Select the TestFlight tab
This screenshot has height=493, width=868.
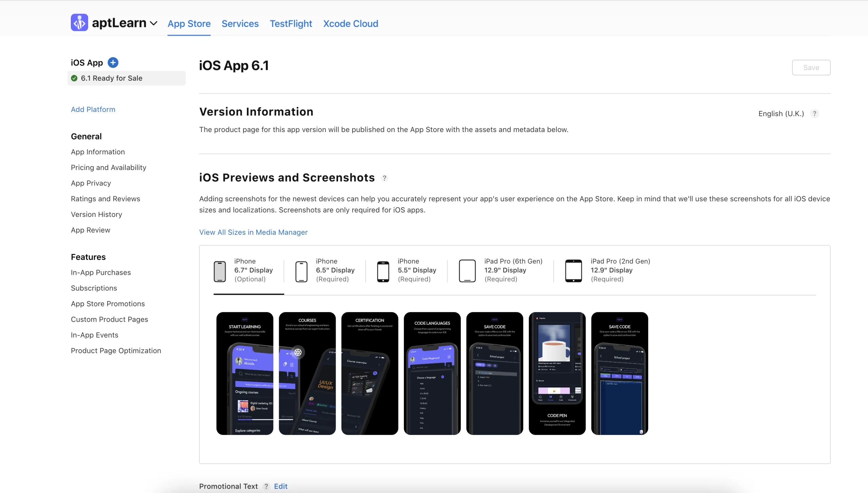pyautogui.click(x=291, y=24)
